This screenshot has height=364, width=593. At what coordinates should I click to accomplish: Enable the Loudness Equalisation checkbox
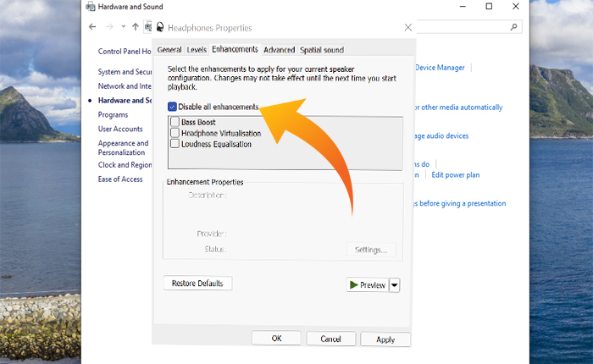point(174,144)
